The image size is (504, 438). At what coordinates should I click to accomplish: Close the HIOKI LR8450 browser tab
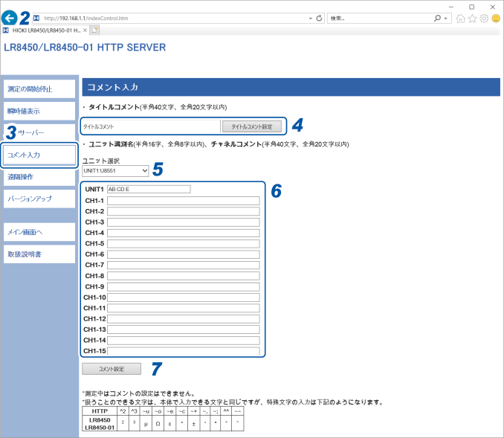[x=85, y=30]
